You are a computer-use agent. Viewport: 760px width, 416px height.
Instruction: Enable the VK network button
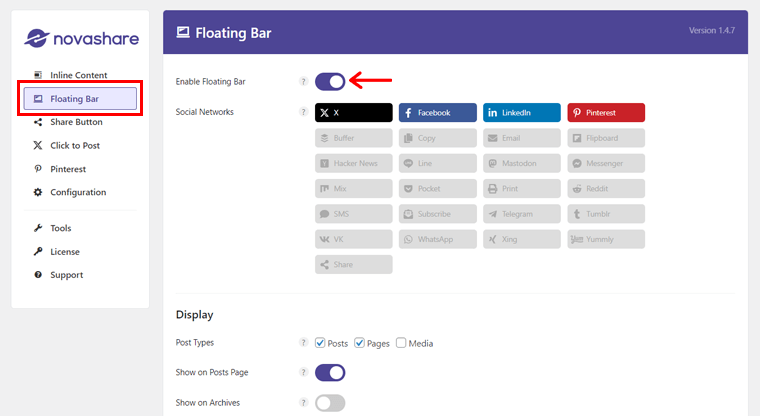pos(354,239)
